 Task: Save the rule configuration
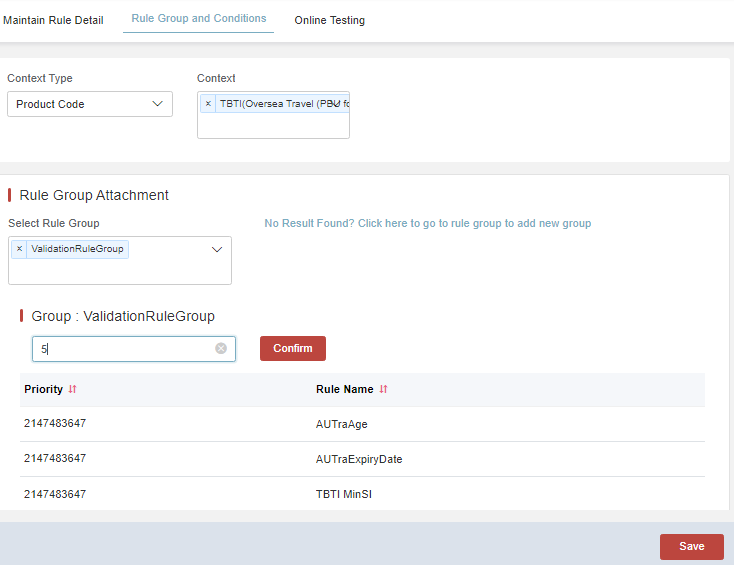[691, 546]
